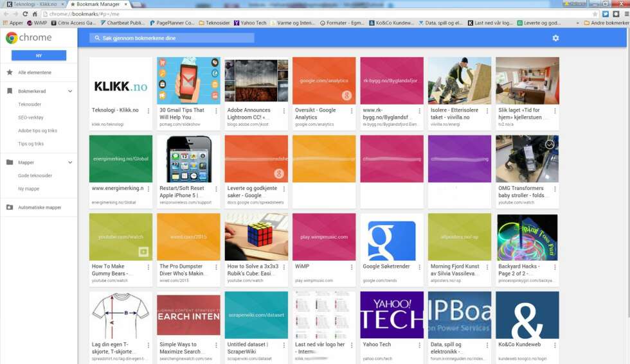Expand the bookmarks bar overflow chevron
The width and height of the screenshot is (630, 364).
click(577, 23)
